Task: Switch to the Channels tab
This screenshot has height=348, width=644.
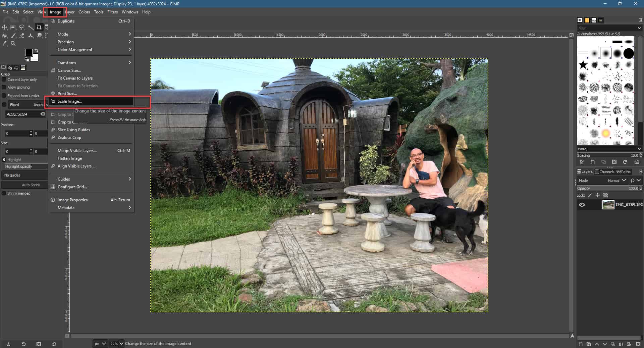Action: (605, 172)
